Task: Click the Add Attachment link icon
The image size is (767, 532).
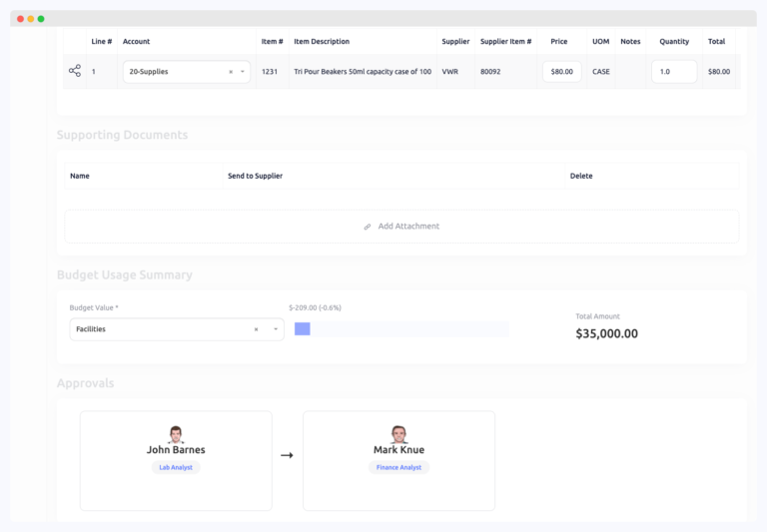Action: coord(368,227)
